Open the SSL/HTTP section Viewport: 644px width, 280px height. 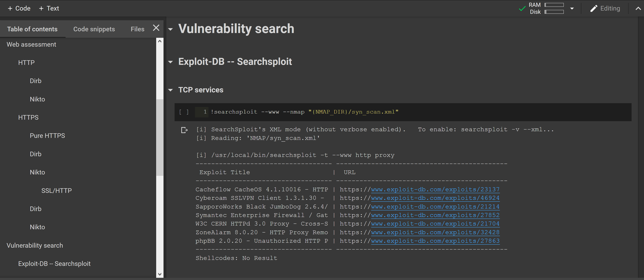coord(57,191)
